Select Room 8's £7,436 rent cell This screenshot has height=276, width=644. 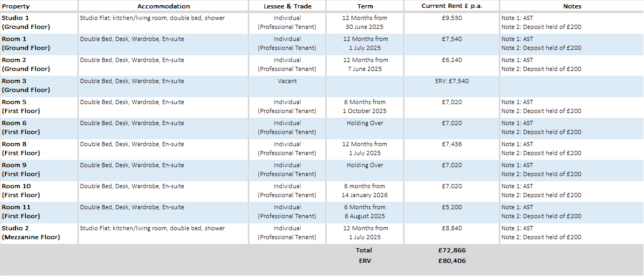pyautogui.click(x=452, y=145)
